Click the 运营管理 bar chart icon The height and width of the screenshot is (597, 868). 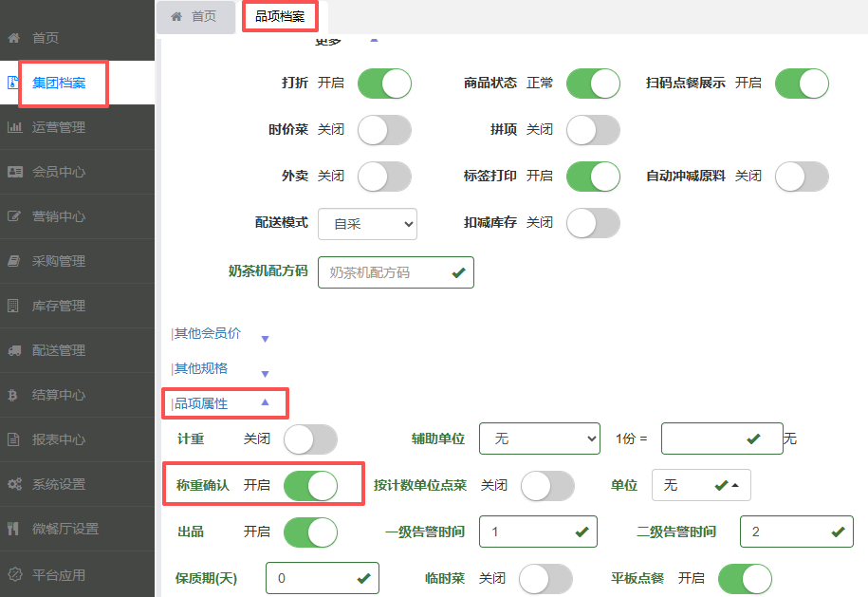coord(14,127)
